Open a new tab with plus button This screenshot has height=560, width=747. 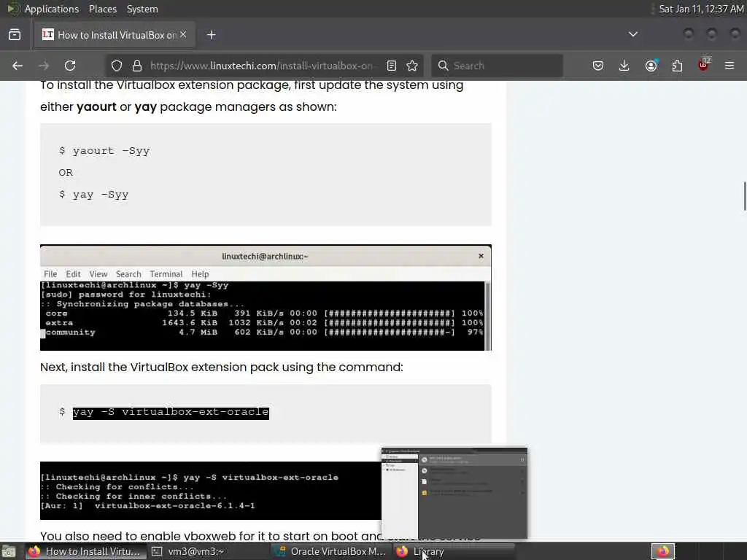click(x=211, y=35)
